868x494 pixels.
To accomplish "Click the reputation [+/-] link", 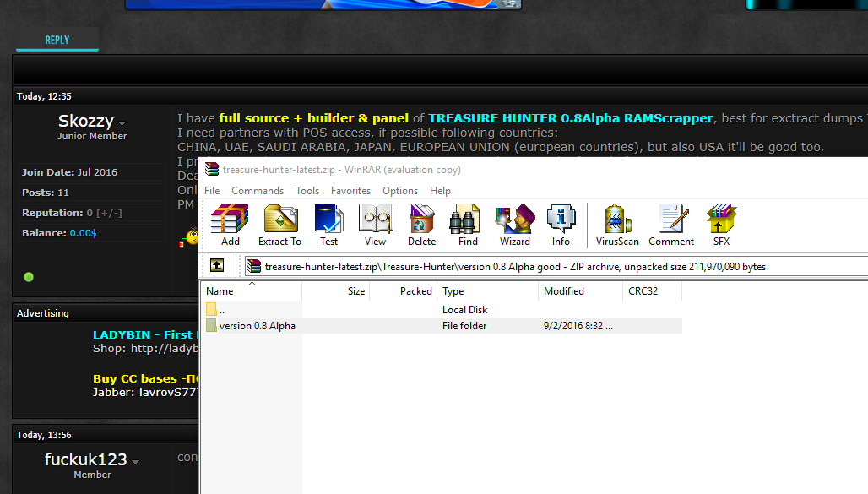I will tap(109, 213).
